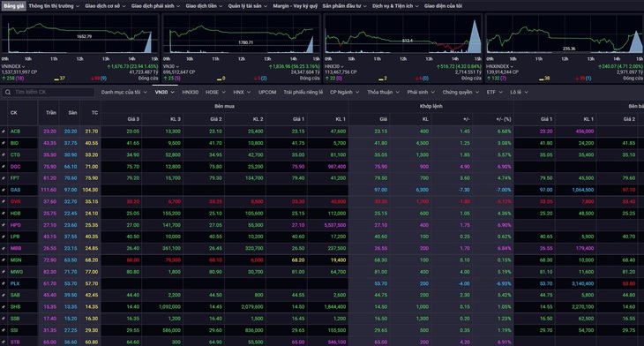
Task: Click the pin icon beside BID
Action: tap(4, 143)
